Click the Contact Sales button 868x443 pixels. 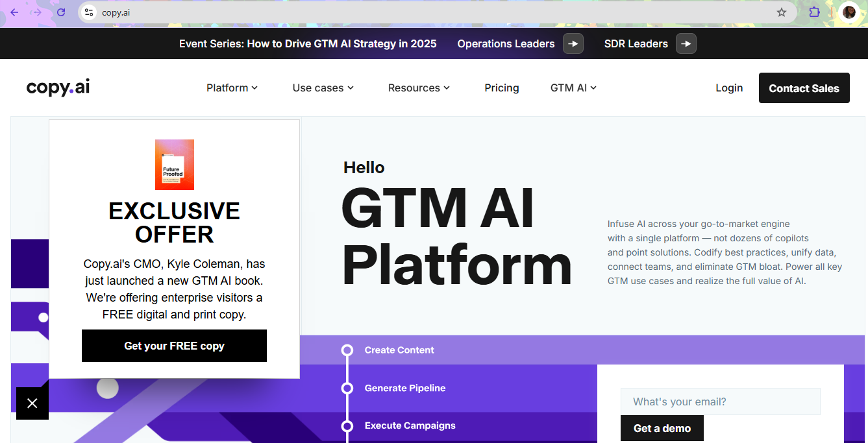pyautogui.click(x=804, y=88)
